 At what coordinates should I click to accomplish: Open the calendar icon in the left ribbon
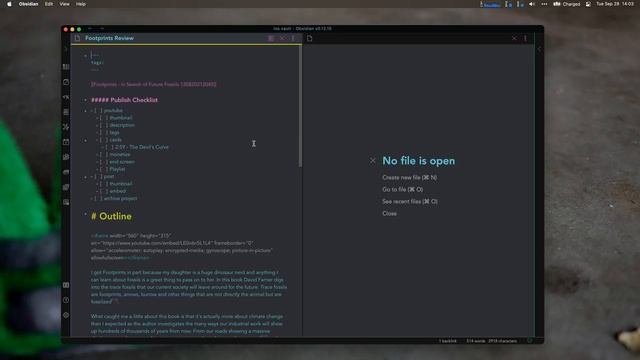pos(66,142)
